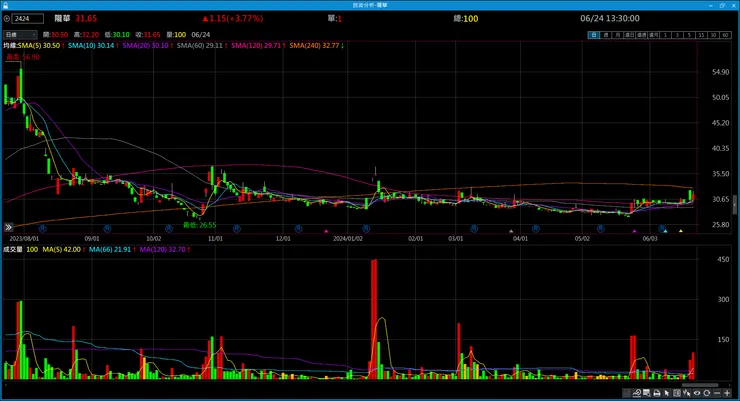Viewport: 740px width, 401px height.
Task: Click the gray triangle marker just before 04/01
Action: click(x=511, y=231)
